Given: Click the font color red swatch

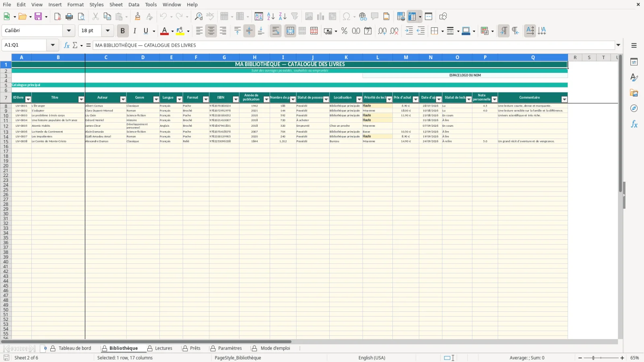Looking at the screenshot, I should (164, 31).
